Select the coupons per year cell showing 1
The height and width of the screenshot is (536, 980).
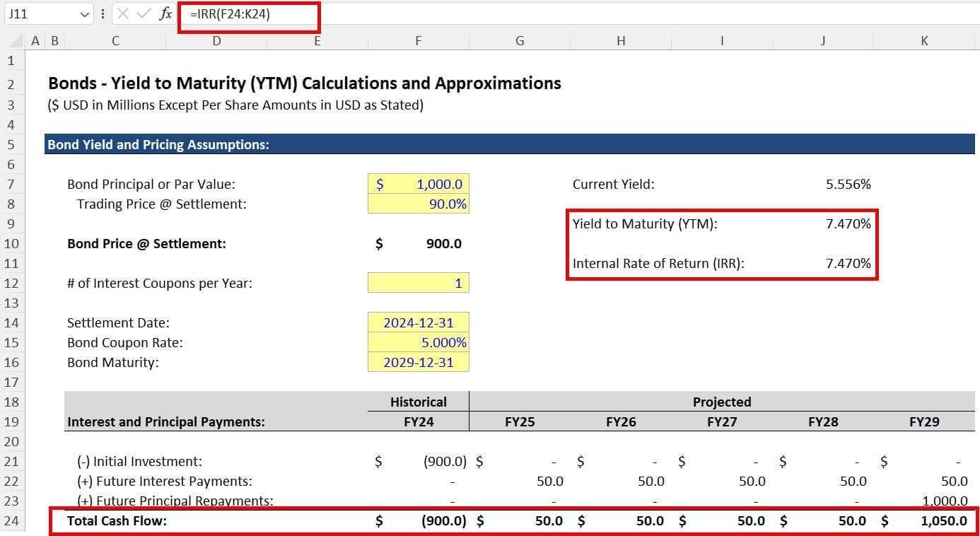tap(419, 283)
